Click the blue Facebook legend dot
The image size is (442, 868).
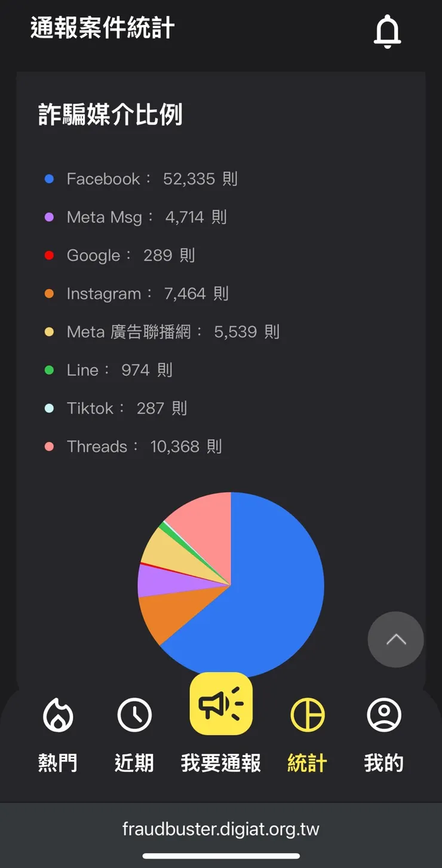coord(50,179)
